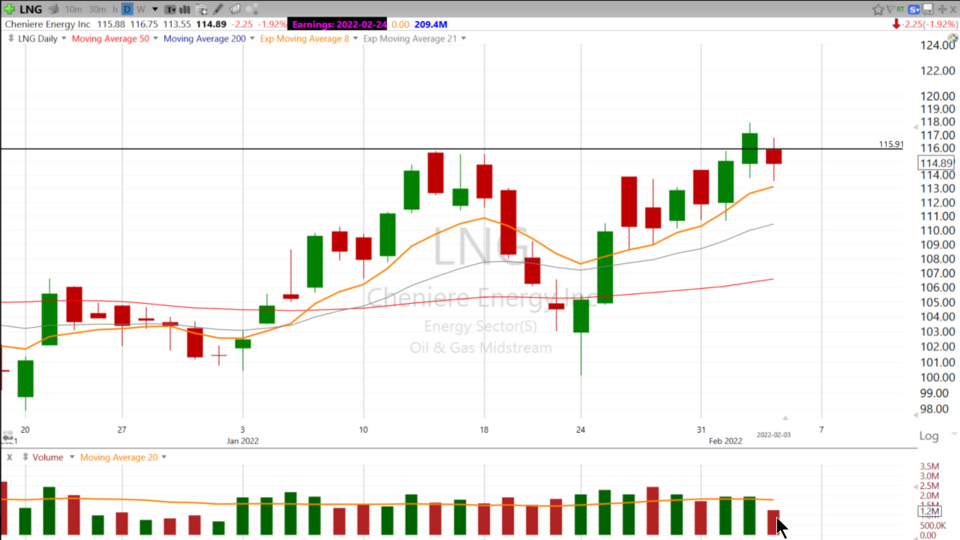Click the share icon in chart toolbar
The height and width of the screenshot is (540, 960).
252,9
